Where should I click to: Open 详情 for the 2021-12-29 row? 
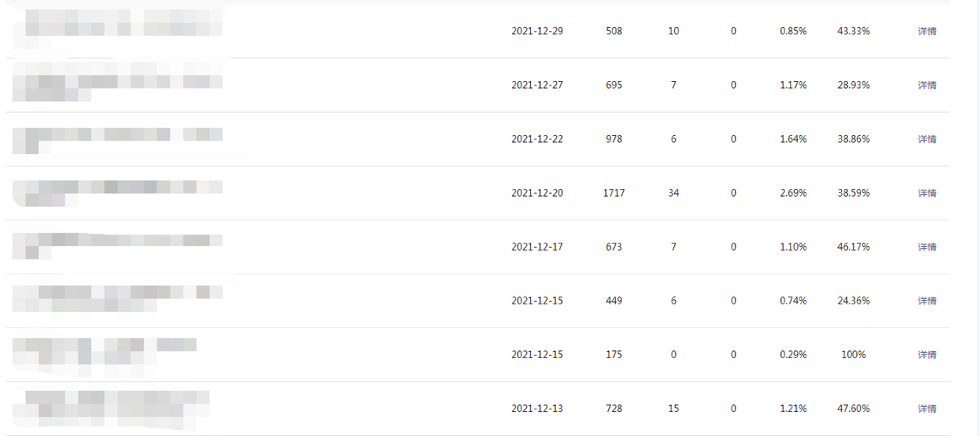click(x=927, y=31)
